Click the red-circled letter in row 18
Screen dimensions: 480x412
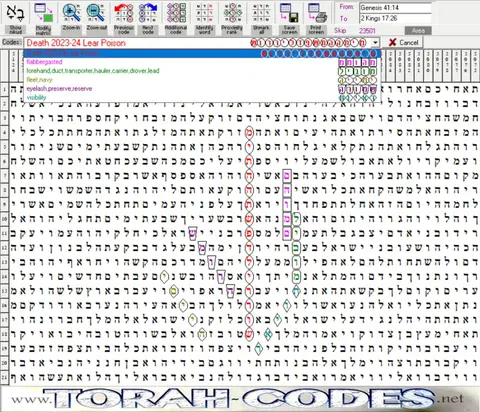[249, 334]
